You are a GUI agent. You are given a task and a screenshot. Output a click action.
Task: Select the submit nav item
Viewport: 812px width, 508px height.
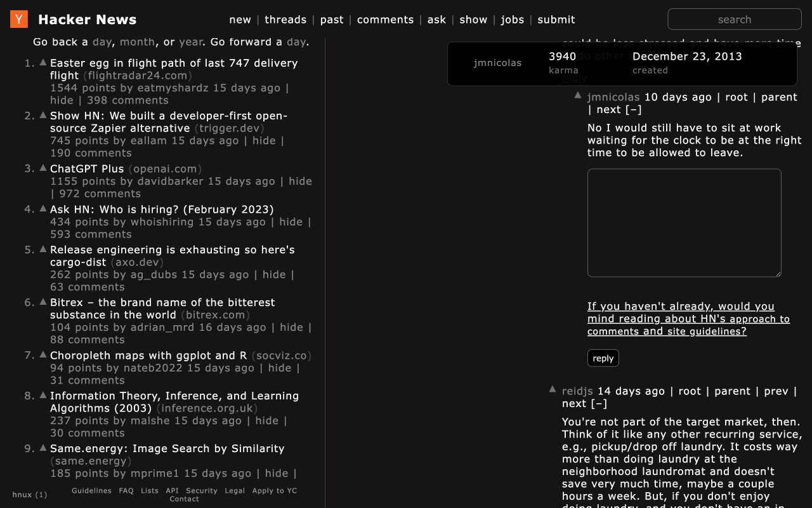tap(556, 20)
